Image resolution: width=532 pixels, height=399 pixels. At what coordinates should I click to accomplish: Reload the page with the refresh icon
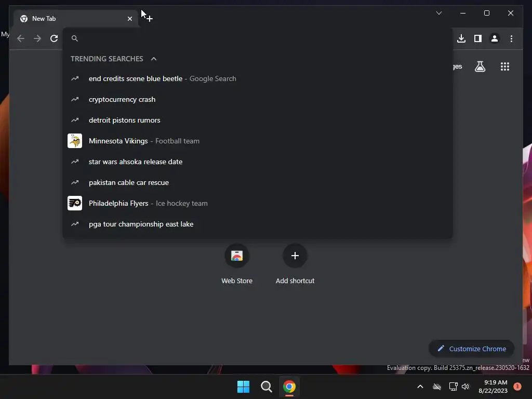coord(54,38)
